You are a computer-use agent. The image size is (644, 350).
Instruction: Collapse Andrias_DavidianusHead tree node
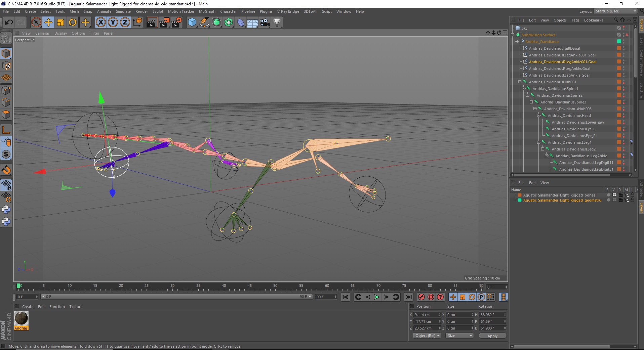point(539,116)
